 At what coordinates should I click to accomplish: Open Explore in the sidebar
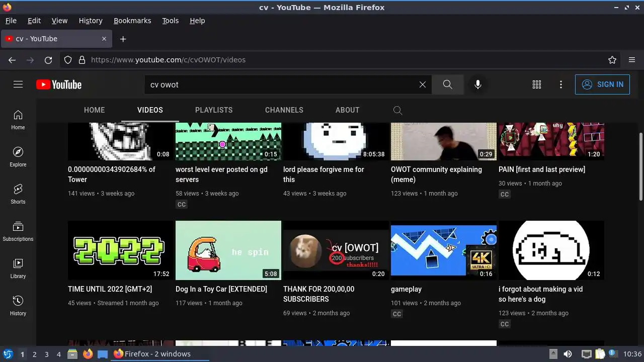click(18, 157)
